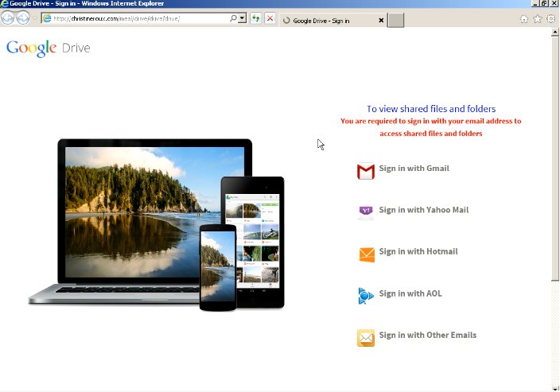Open the Tools gear icon
Image resolution: width=560 pixels, height=392 pixels.
(x=551, y=19)
